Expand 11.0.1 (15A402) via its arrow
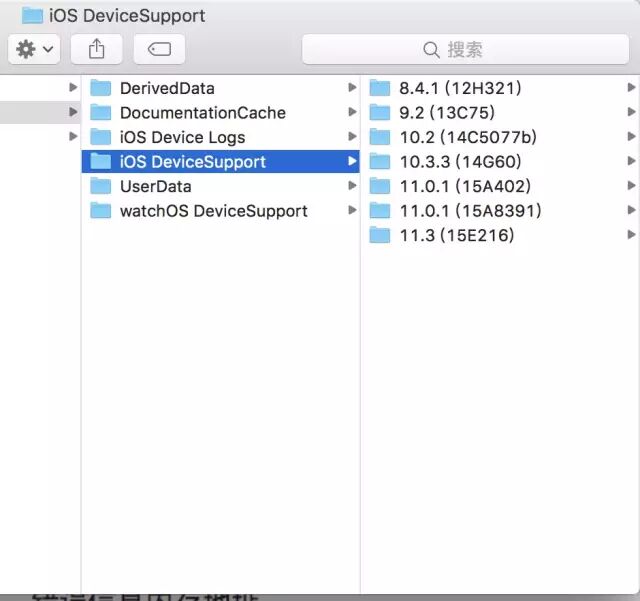This screenshot has height=601, width=640. [x=631, y=186]
